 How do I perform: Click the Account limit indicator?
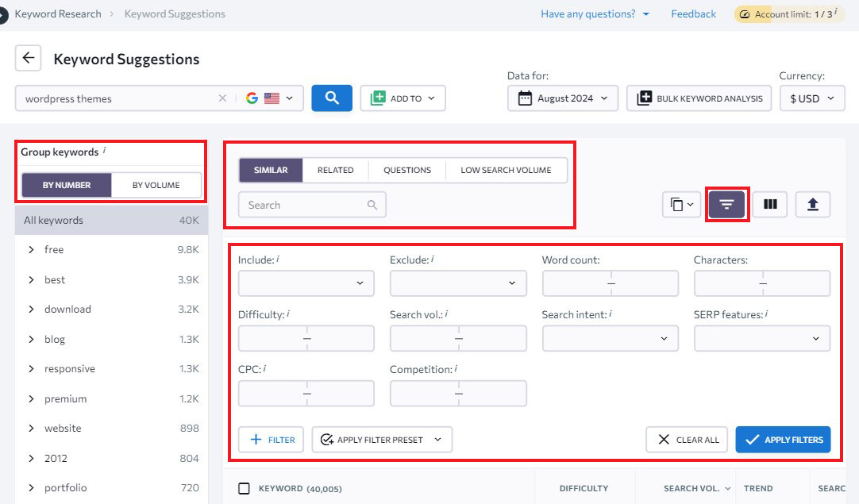coord(789,13)
